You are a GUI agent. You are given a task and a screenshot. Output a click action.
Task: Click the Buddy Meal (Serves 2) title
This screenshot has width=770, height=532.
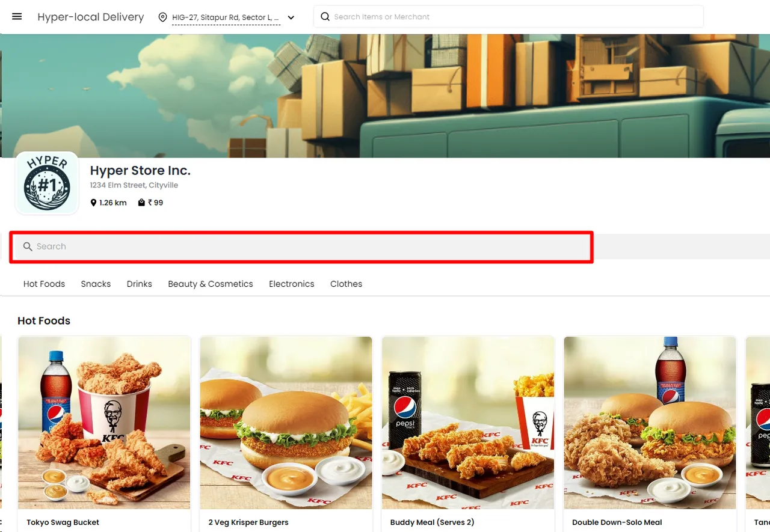point(432,522)
